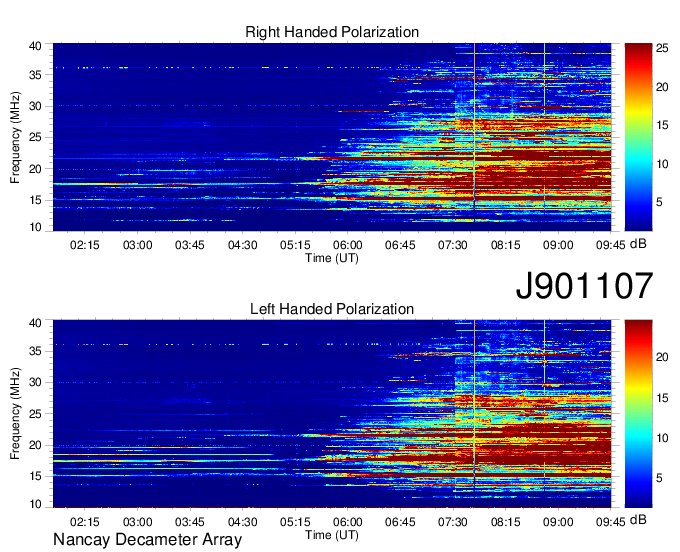Click 07:30 time tick under Left Handed plot
Image resolution: width=680 pixels, height=552 pixels.
point(453,522)
